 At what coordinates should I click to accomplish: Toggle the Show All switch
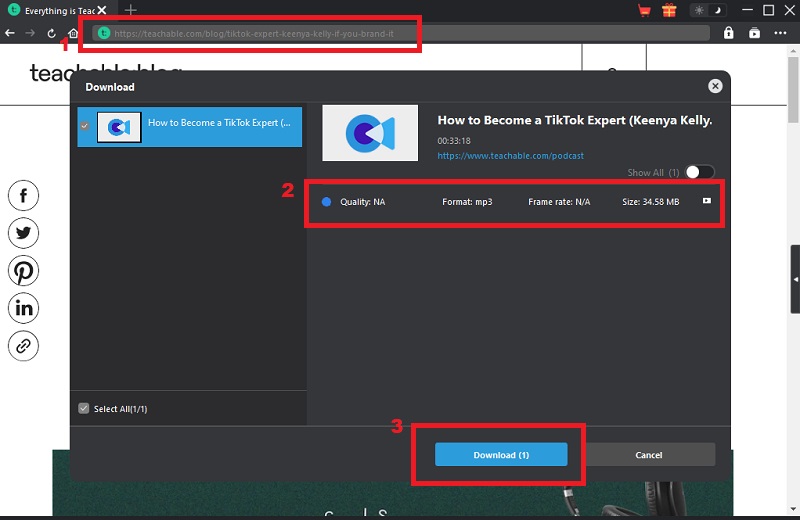699,172
